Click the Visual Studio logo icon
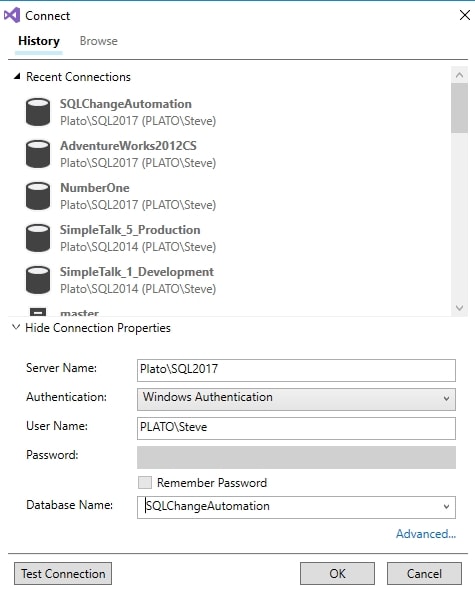 pos(12,15)
